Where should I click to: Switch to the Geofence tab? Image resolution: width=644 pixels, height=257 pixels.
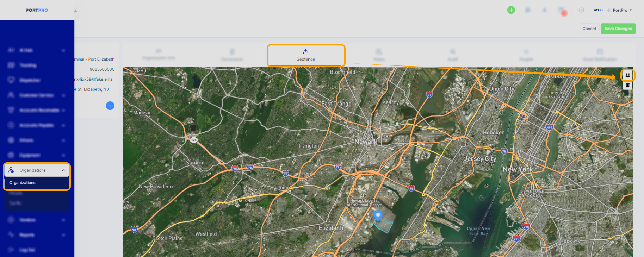[306, 55]
